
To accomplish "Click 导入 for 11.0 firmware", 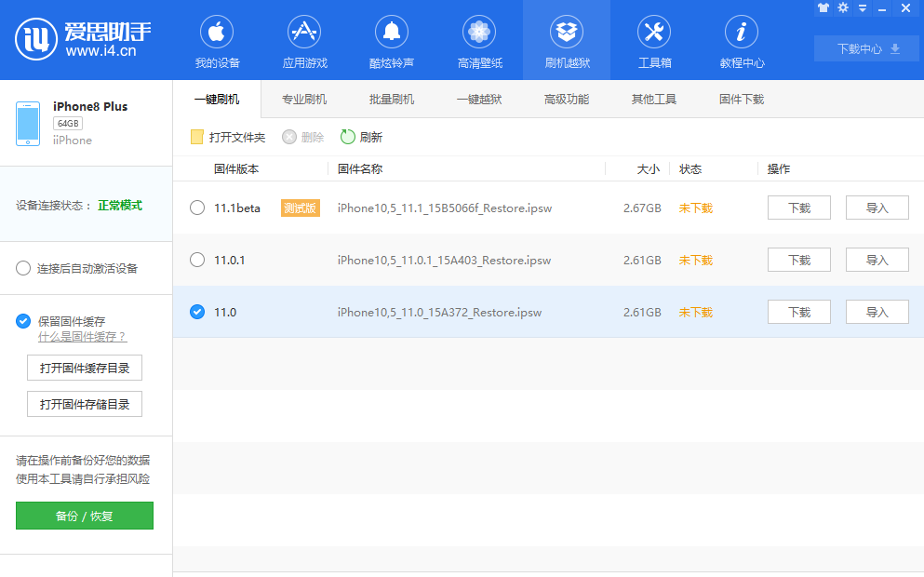I will tap(877, 312).
